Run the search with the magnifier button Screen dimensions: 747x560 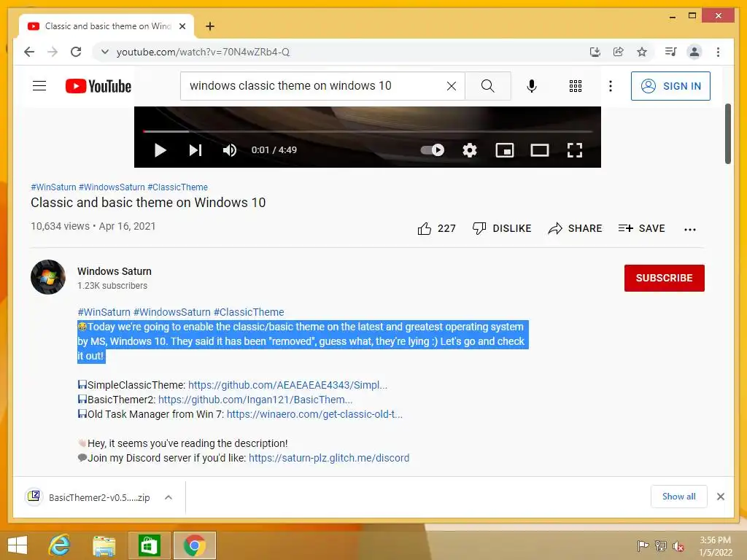[x=488, y=86]
